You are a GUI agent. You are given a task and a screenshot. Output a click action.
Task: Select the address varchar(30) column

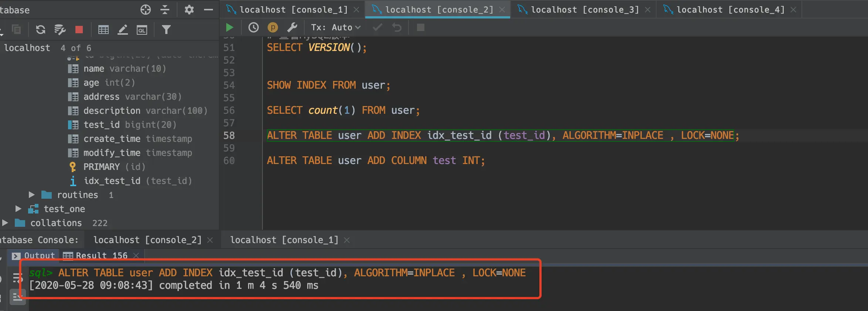click(x=125, y=97)
